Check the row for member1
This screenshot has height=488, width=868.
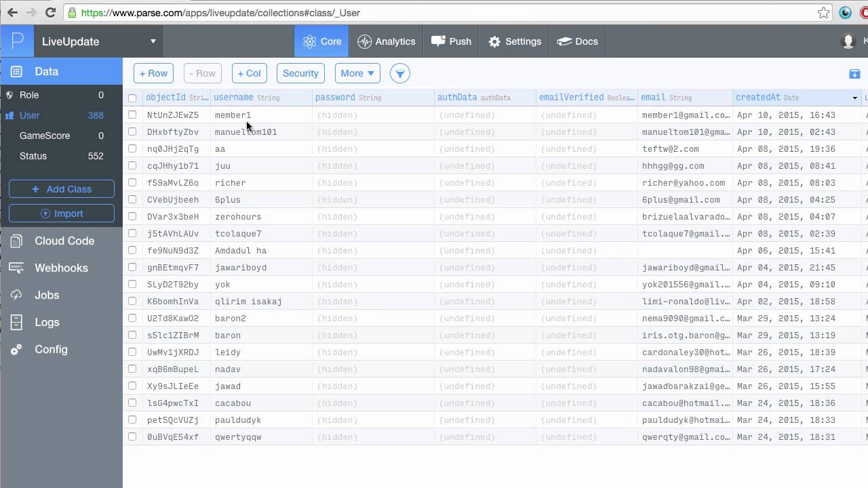(132, 115)
